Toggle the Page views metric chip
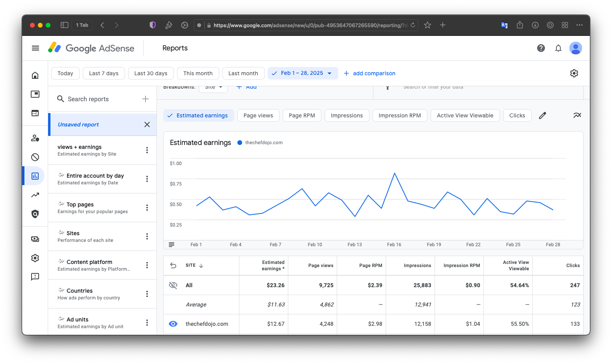The height and width of the screenshot is (364, 612). [258, 115]
